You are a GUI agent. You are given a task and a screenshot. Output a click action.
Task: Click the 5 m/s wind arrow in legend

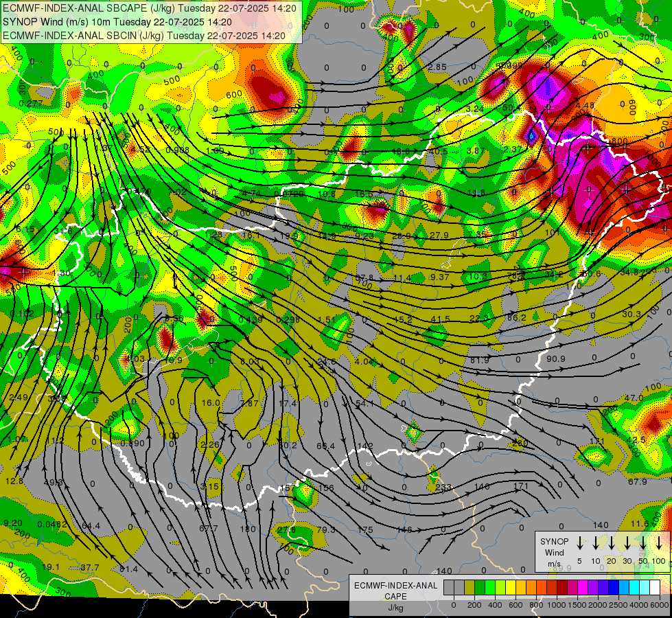pos(579,543)
